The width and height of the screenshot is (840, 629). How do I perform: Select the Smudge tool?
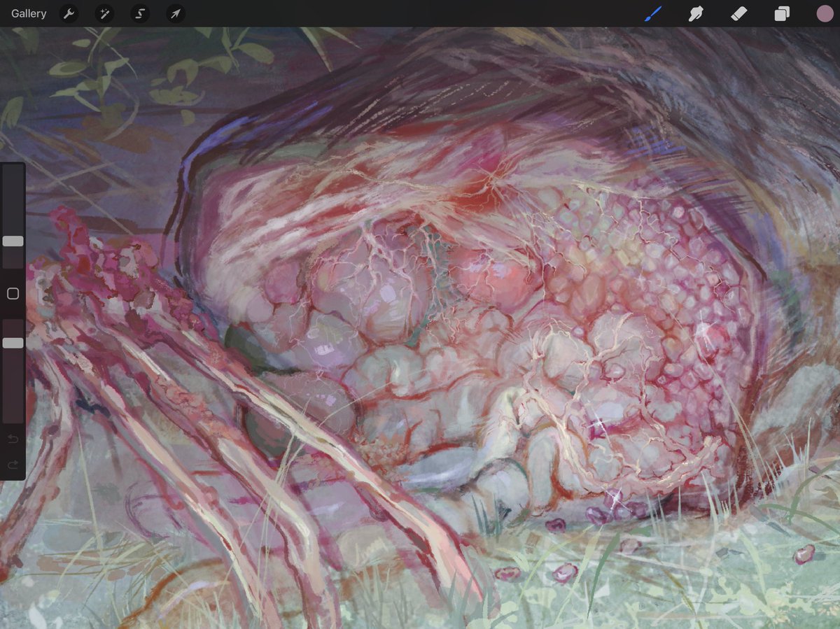(x=696, y=13)
